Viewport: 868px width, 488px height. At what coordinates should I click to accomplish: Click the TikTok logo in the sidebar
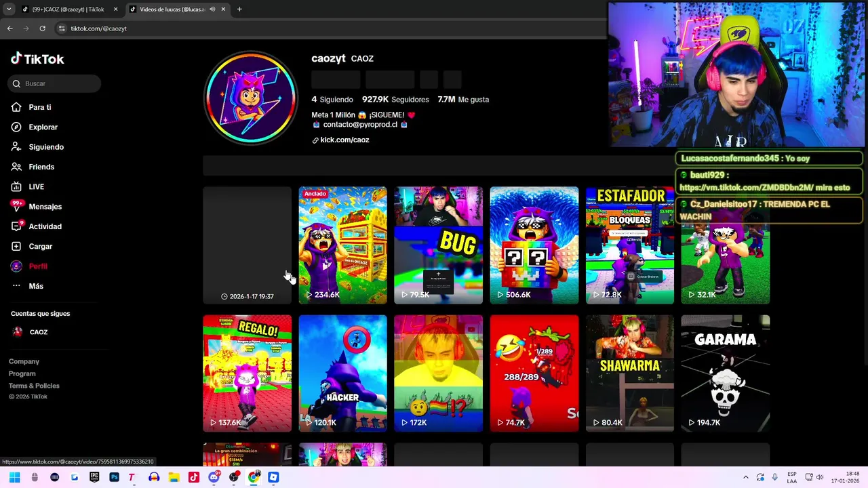click(37, 59)
